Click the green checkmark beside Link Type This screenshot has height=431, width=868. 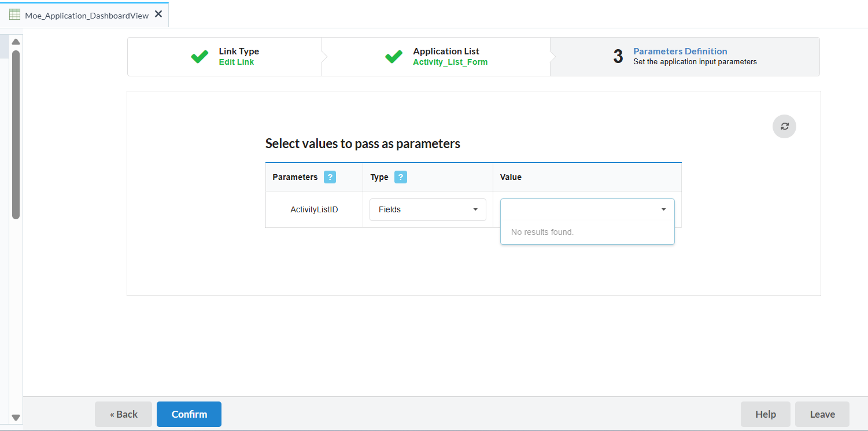200,57
